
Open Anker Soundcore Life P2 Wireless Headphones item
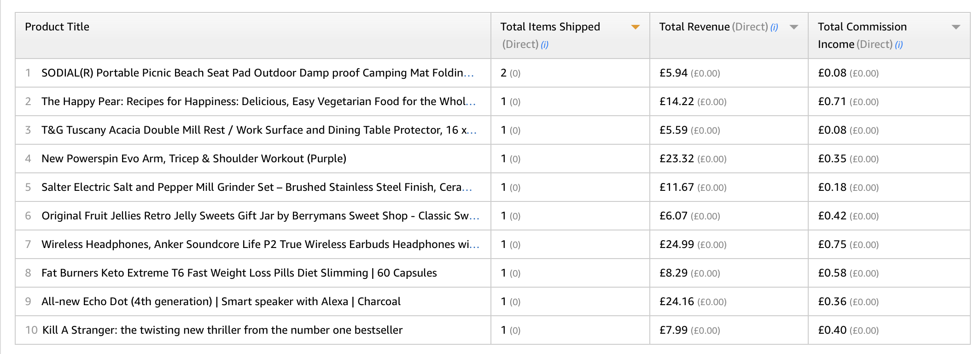click(x=260, y=244)
